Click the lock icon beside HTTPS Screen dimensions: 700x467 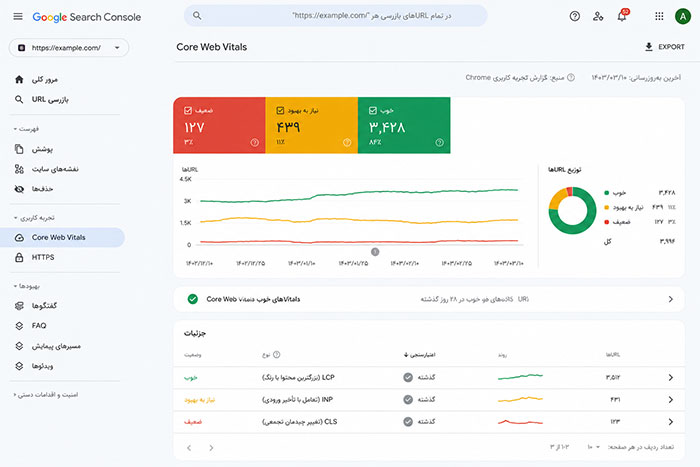coord(19,257)
